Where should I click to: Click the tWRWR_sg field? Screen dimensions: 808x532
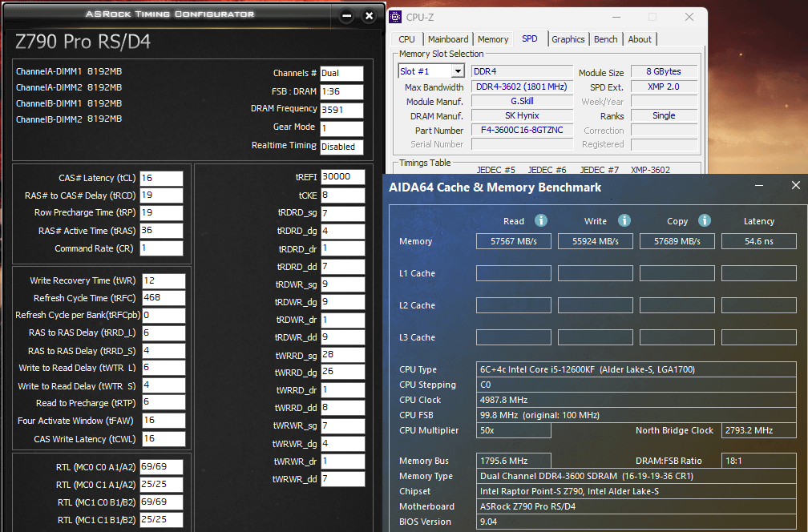click(x=343, y=426)
